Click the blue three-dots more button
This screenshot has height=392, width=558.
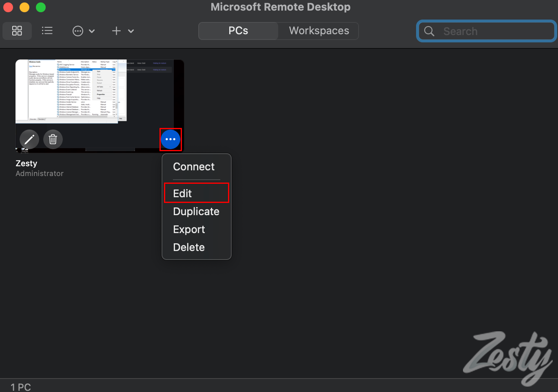170,139
